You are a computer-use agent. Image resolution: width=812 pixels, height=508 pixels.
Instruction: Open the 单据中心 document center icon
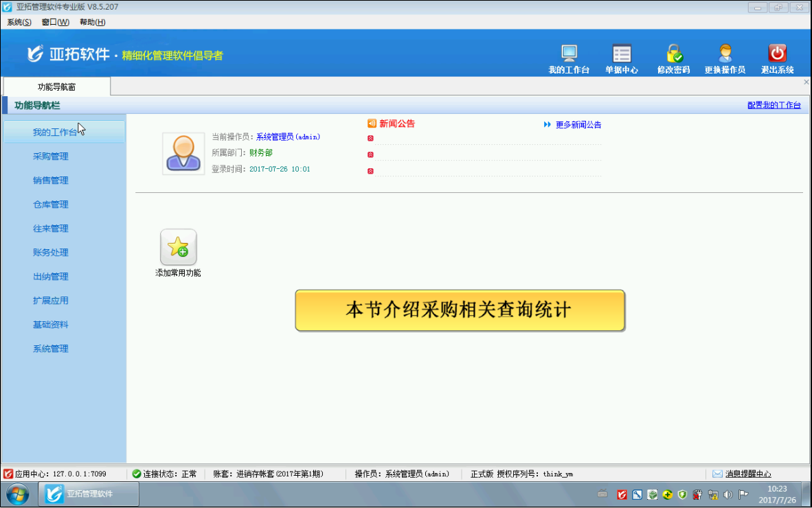click(621, 54)
